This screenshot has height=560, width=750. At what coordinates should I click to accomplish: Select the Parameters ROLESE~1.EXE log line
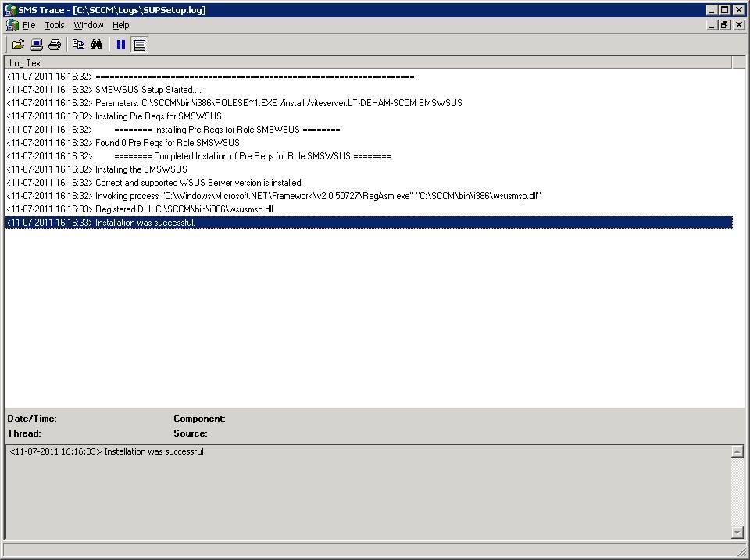click(x=368, y=103)
